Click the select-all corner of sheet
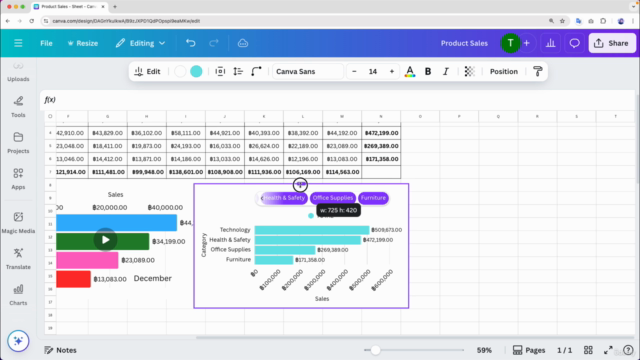This screenshot has width=640, height=360. pyautogui.click(x=50, y=116)
